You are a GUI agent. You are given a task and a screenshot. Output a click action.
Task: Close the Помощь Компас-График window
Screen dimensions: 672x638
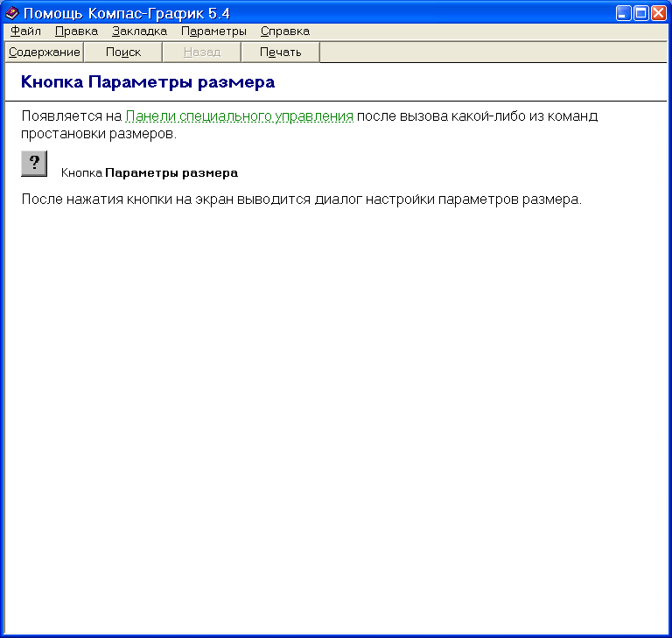(x=659, y=13)
